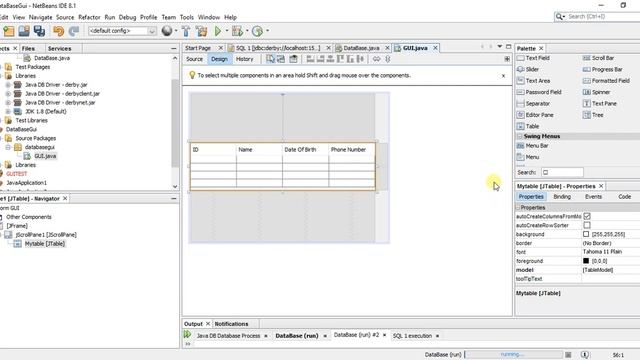The height and width of the screenshot is (360, 640).
Task: Click the Text Field palette icon
Action: point(520,58)
